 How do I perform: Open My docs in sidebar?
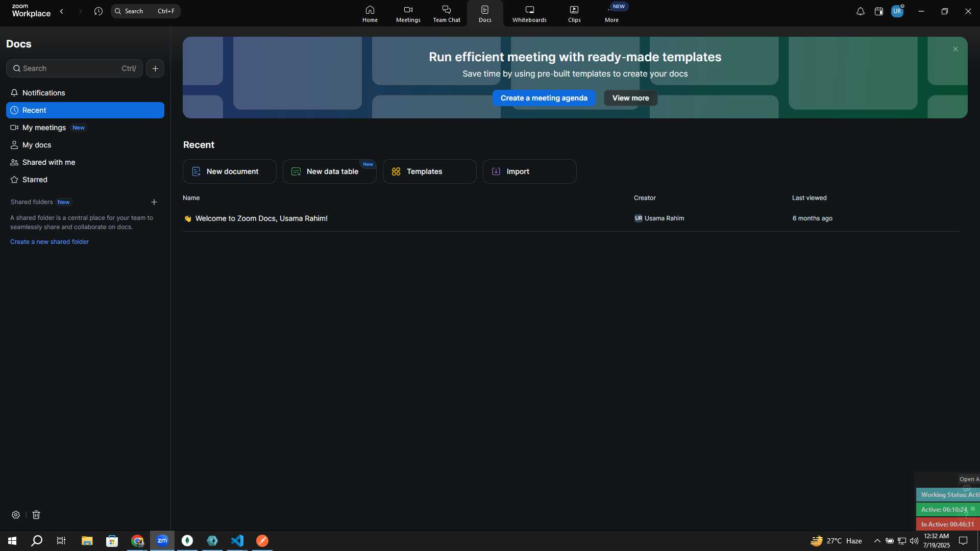click(x=85, y=145)
